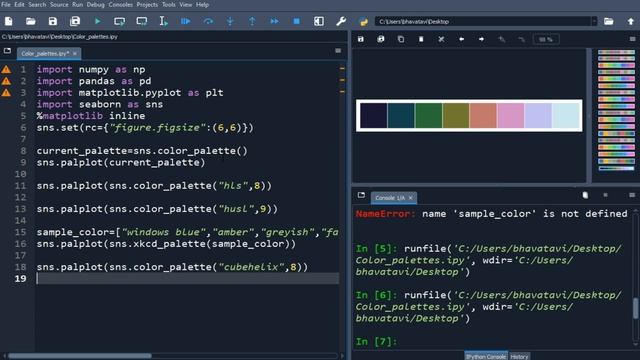The image size is (640, 360).
Task: Zoom in on the plot
Action: tap(502, 39)
